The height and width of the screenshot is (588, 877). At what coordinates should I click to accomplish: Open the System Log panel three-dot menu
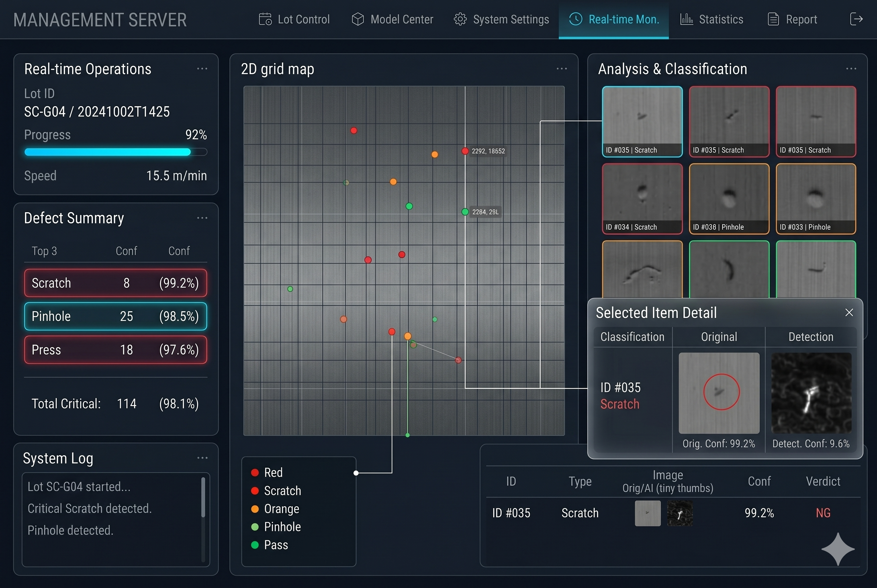202,458
